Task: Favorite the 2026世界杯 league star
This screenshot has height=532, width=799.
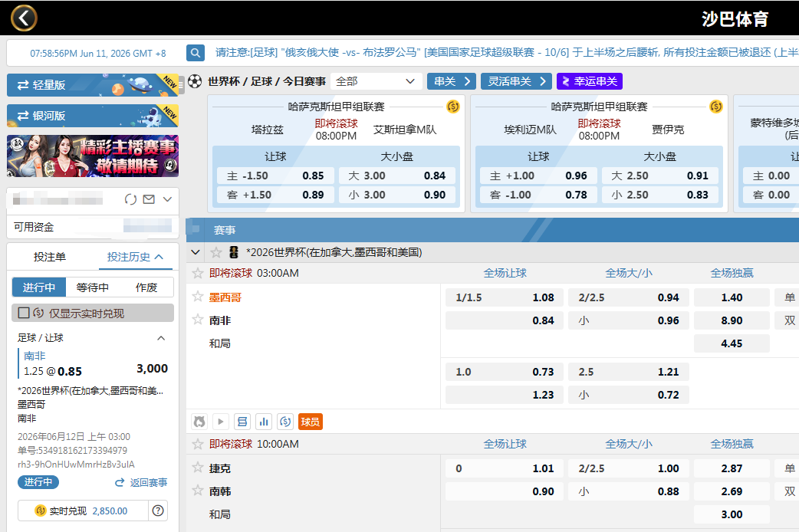Action: point(216,252)
